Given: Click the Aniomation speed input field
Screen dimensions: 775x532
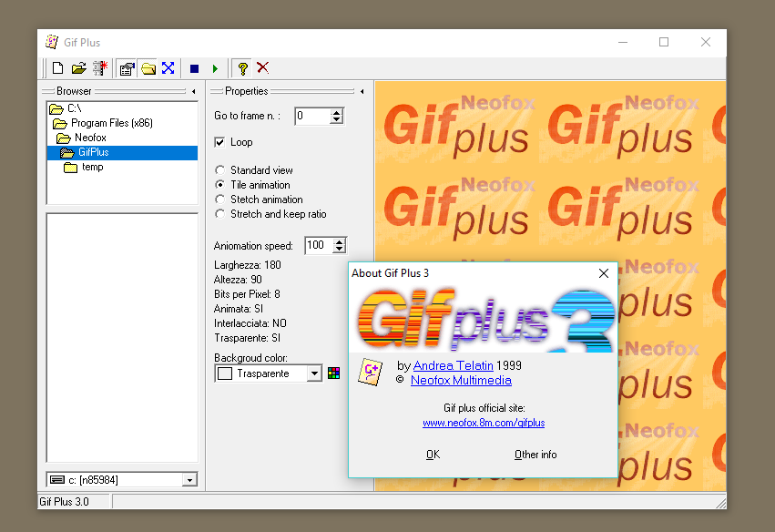Looking at the screenshot, I should 320,245.
